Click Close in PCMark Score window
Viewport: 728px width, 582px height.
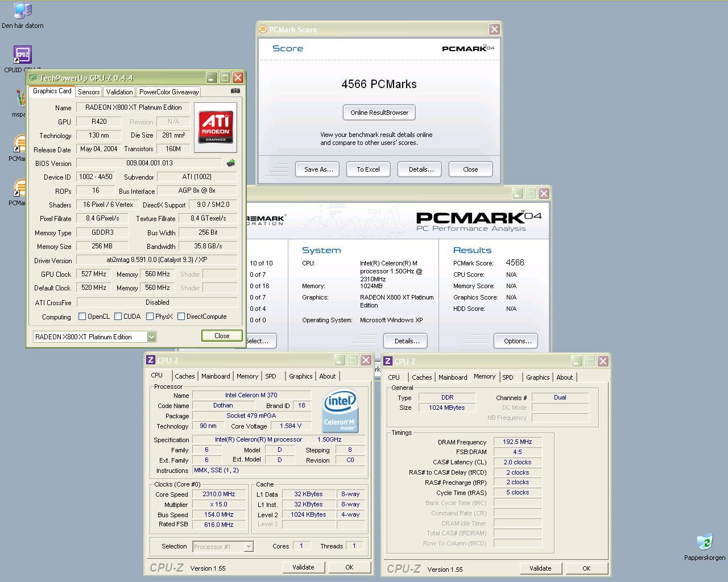pos(470,169)
